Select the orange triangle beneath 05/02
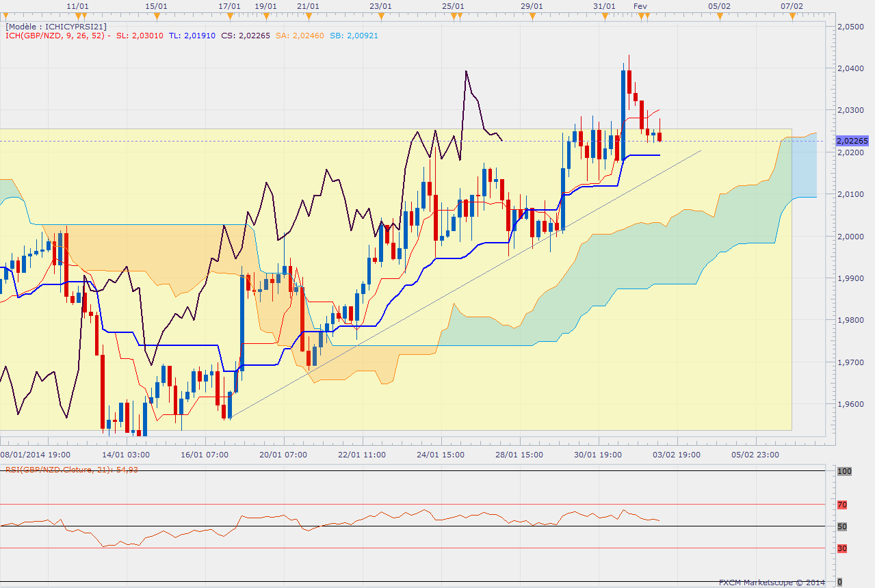 click(x=720, y=15)
